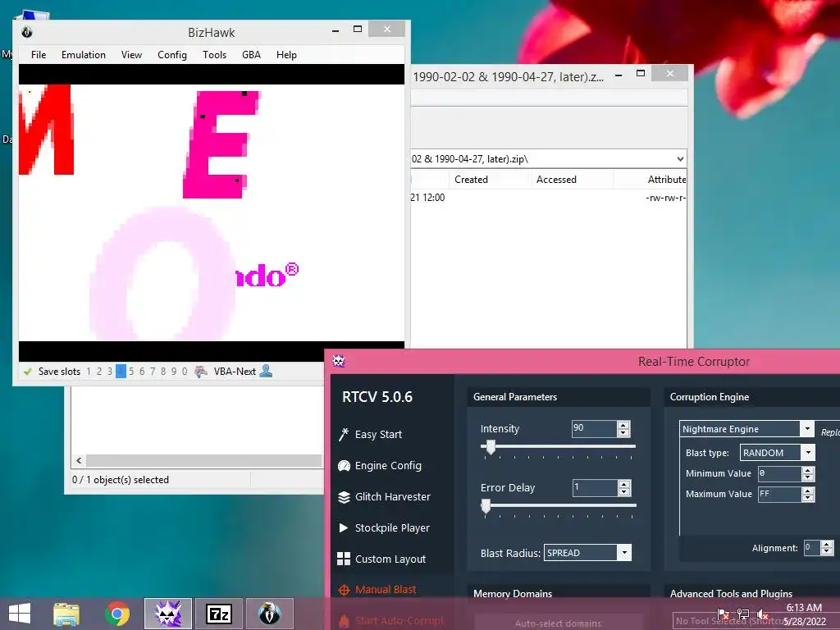Open the Config menu in BizHawk
Screen dimensions: 840x630
coord(172,55)
